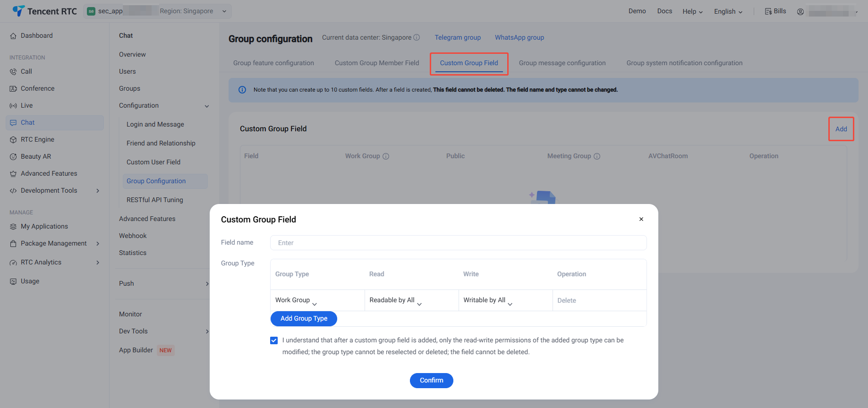Open the Writable by All dropdown
Image resolution: width=868 pixels, height=408 pixels.
coord(488,300)
